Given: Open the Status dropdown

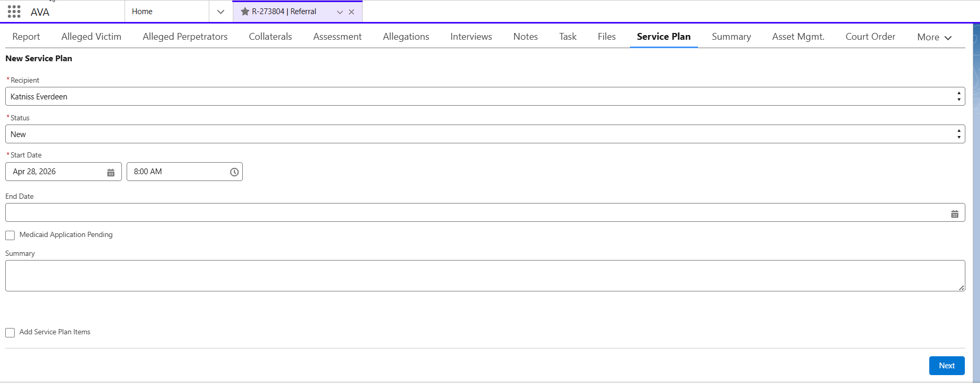Looking at the screenshot, I should pos(485,134).
